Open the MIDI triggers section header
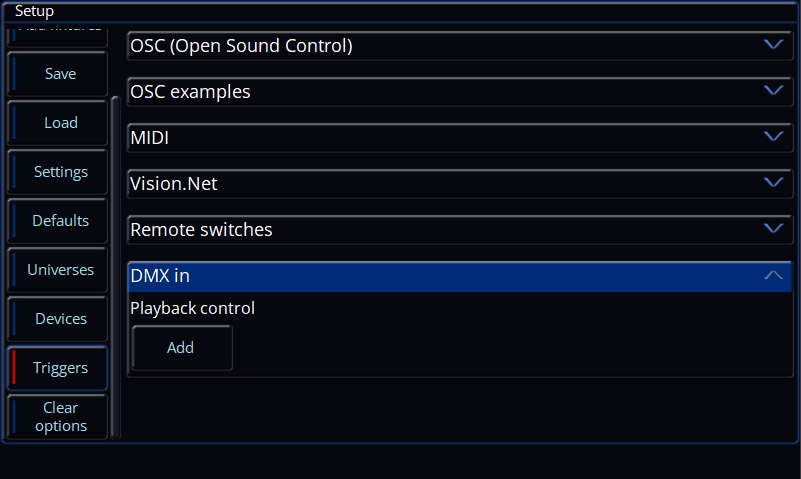The height and width of the screenshot is (479, 801). coord(460,138)
